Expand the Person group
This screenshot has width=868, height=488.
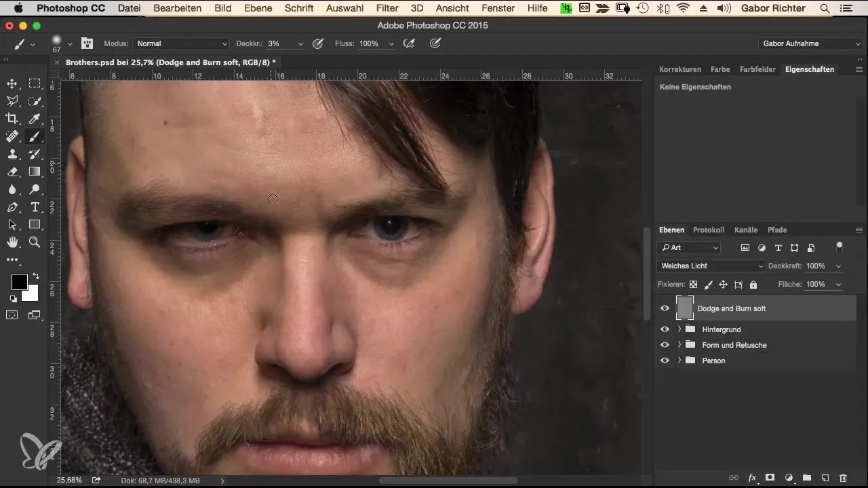679,361
